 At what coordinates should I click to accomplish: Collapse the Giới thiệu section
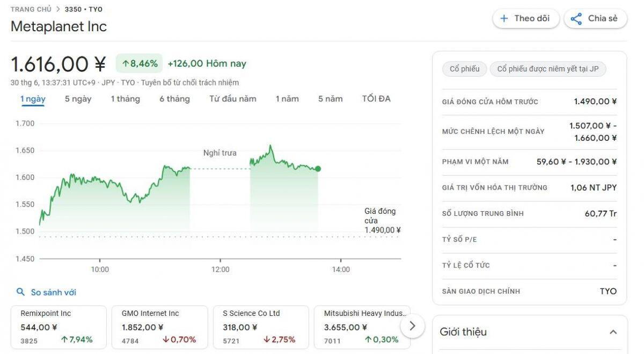(x=613, y=332)
